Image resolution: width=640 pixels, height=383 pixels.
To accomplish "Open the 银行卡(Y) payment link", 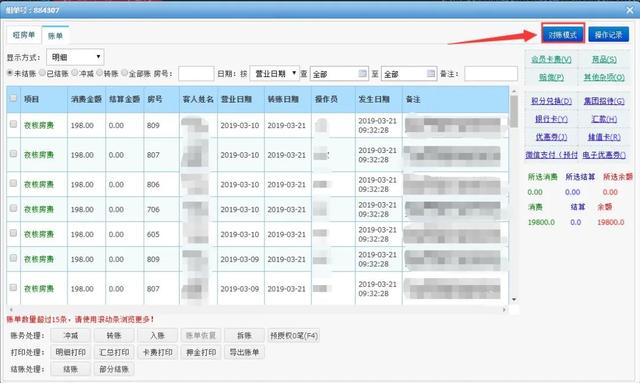I will point(551,119).
